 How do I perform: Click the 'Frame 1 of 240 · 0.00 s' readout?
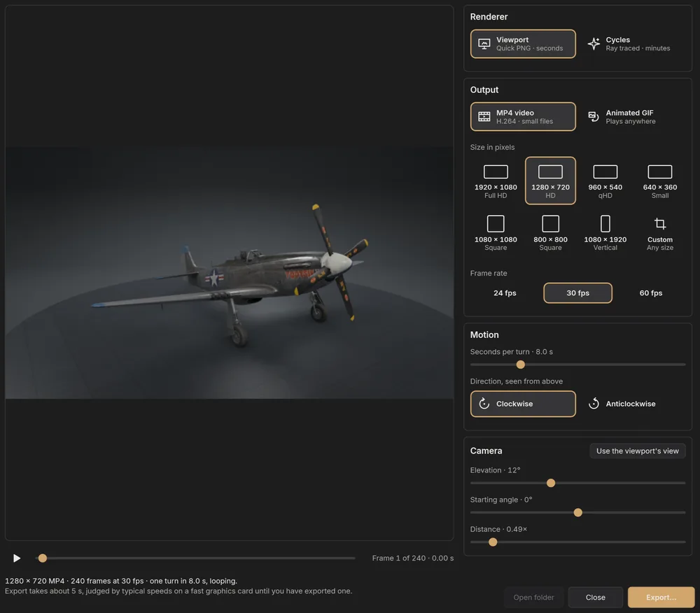[x=412, y=558]
